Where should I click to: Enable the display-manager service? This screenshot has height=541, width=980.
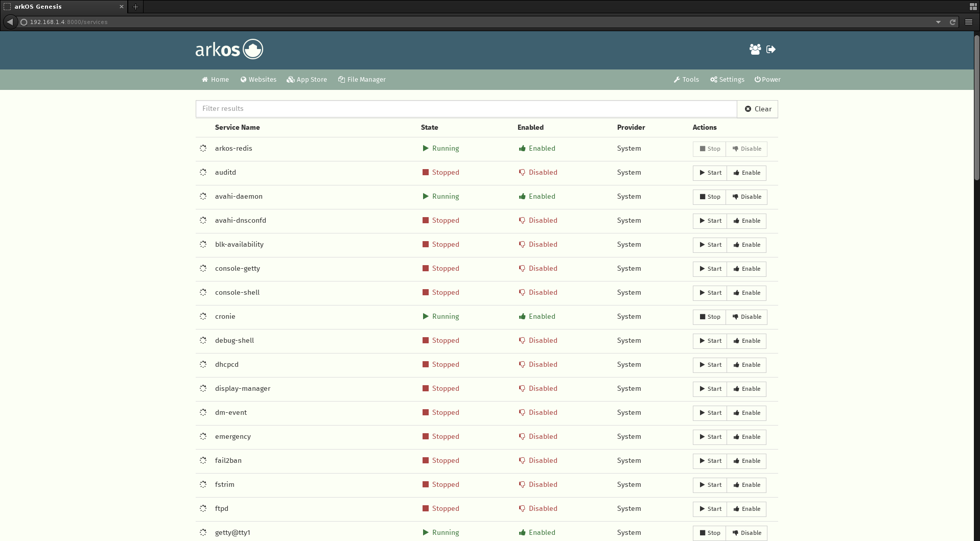746,389
